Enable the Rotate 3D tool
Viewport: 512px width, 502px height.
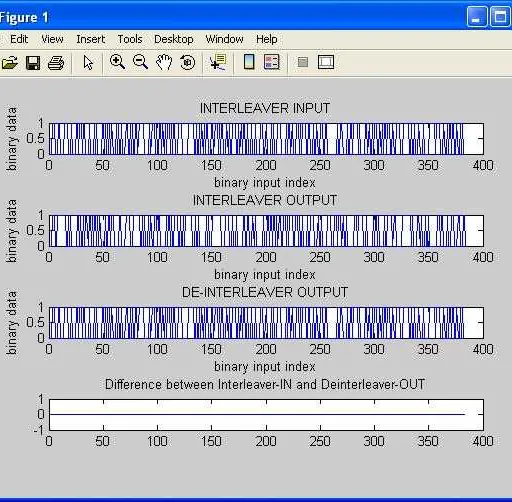(x=187, y=62)
